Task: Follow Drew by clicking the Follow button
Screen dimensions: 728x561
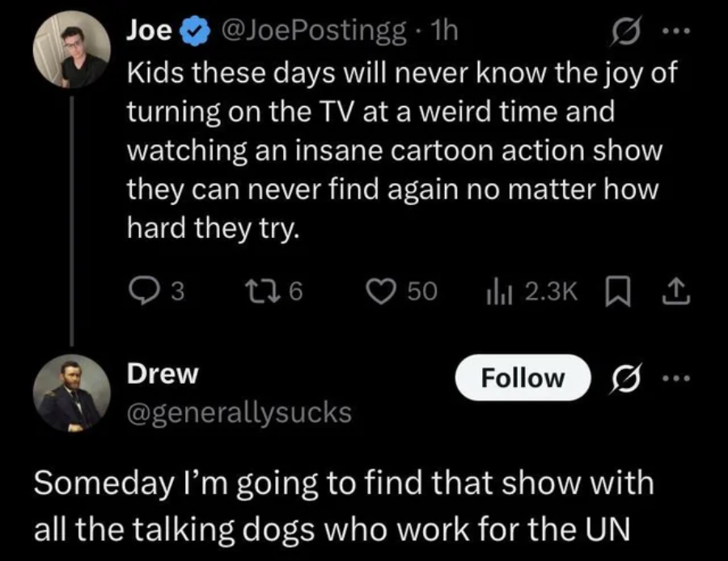Action: point(523,376)
